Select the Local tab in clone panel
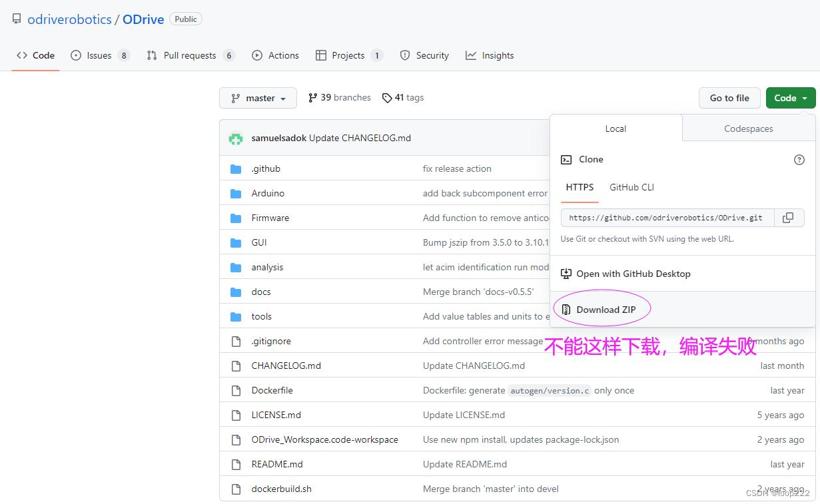Viewport: 820px width, 504px height. coord(616,129)
